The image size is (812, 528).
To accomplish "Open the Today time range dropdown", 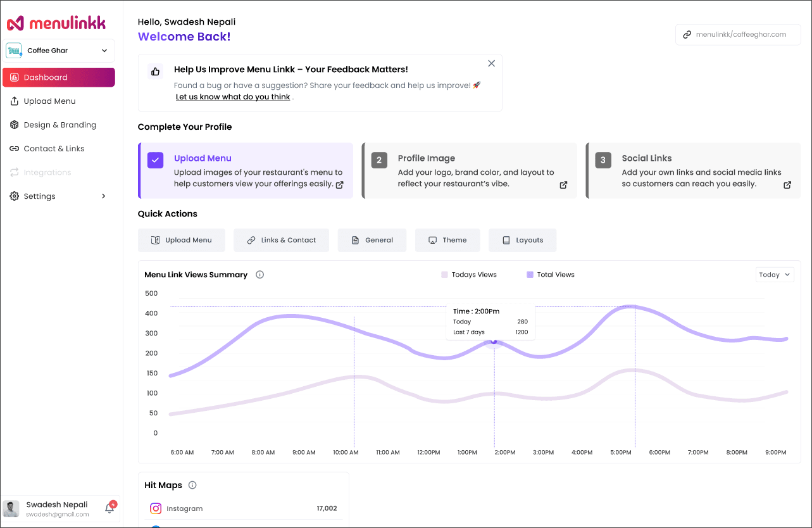I will pyautogui.click(x=775, y=275).
